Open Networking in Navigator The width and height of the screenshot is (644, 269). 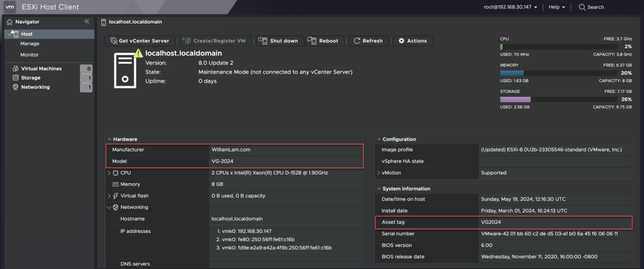[x=35, y=87]
